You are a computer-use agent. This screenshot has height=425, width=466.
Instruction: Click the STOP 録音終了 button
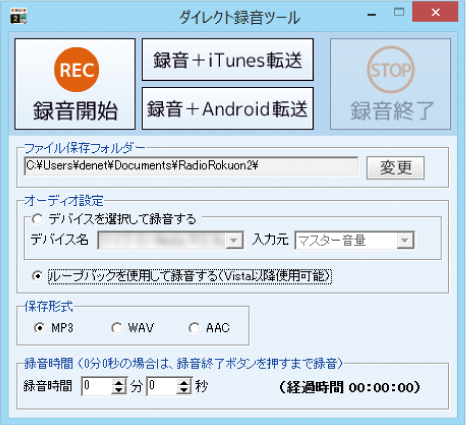click(390, 84)
